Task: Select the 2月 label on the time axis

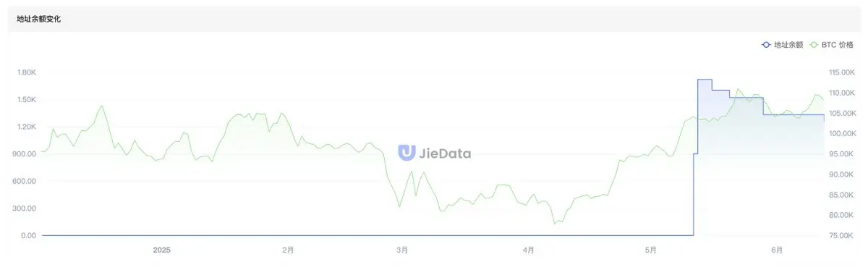Action: tap(288, 250)
